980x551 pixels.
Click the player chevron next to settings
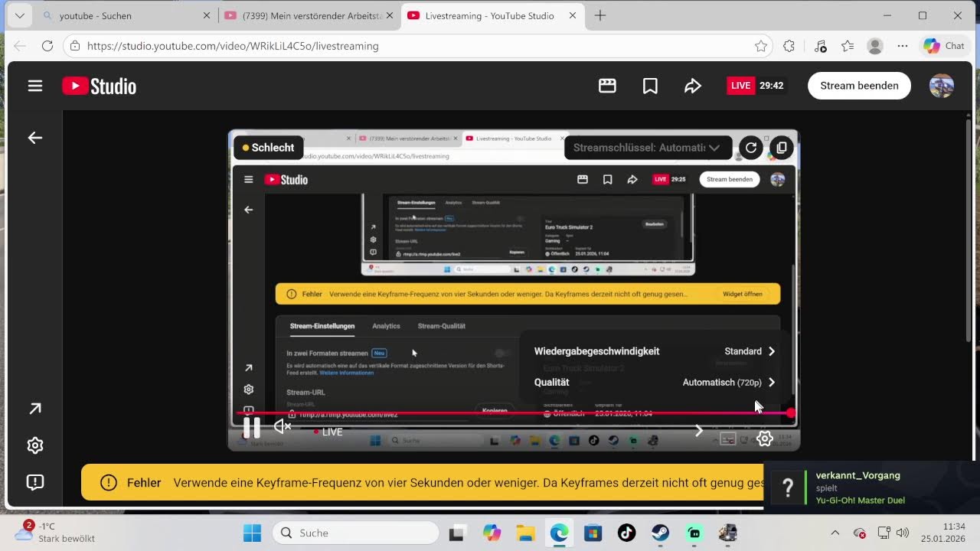[x=698, y=432]
